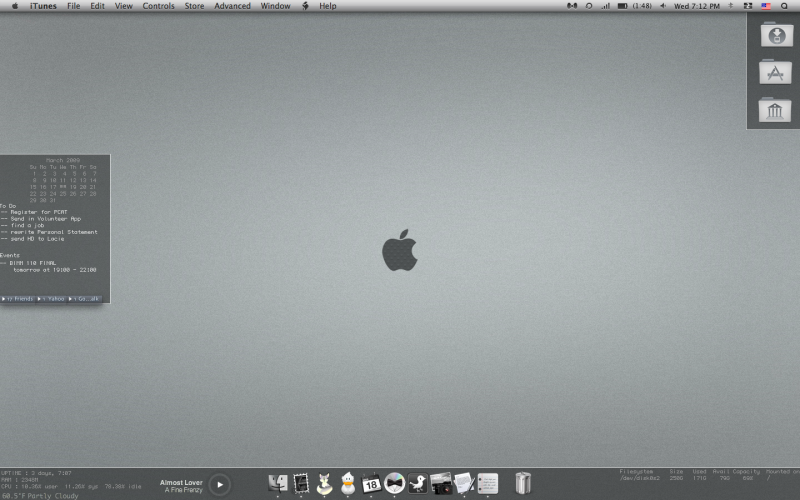The width and height of the screenshot is (800, 500).
Task: Click the battery time remaining (1:48)
Action: pos(642,6)
